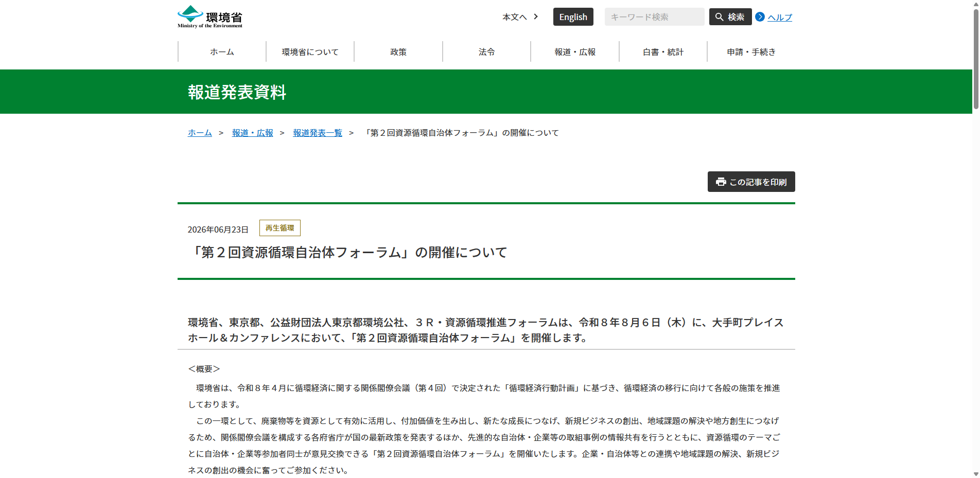Image resolution: width=980 pixels, height=478 pixels.
Task: Open the 白書・統計 navigation menu
Action: click(663, 51)
